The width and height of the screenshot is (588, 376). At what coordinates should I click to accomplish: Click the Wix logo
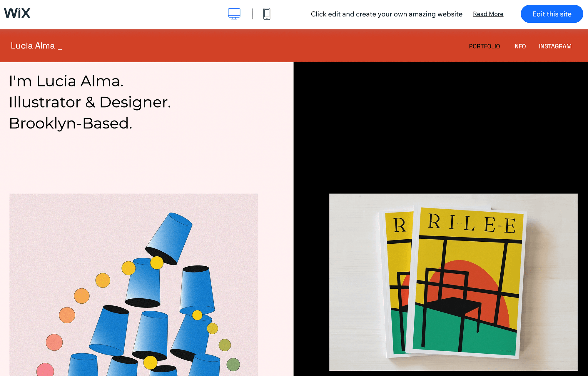(x=17, y=13)
